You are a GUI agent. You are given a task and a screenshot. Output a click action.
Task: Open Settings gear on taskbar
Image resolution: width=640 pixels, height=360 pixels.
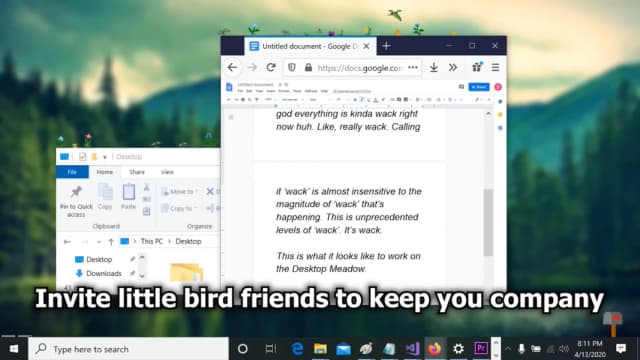[458, 349]
